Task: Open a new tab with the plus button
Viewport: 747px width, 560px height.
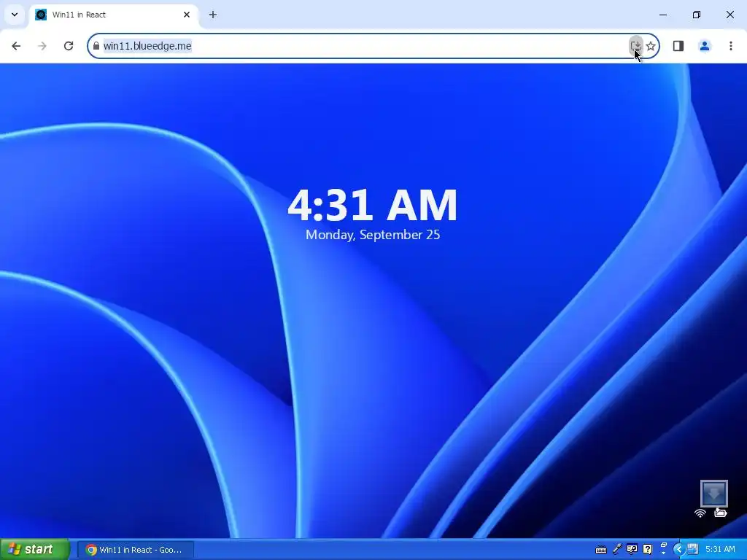Action: click(213, 15)
